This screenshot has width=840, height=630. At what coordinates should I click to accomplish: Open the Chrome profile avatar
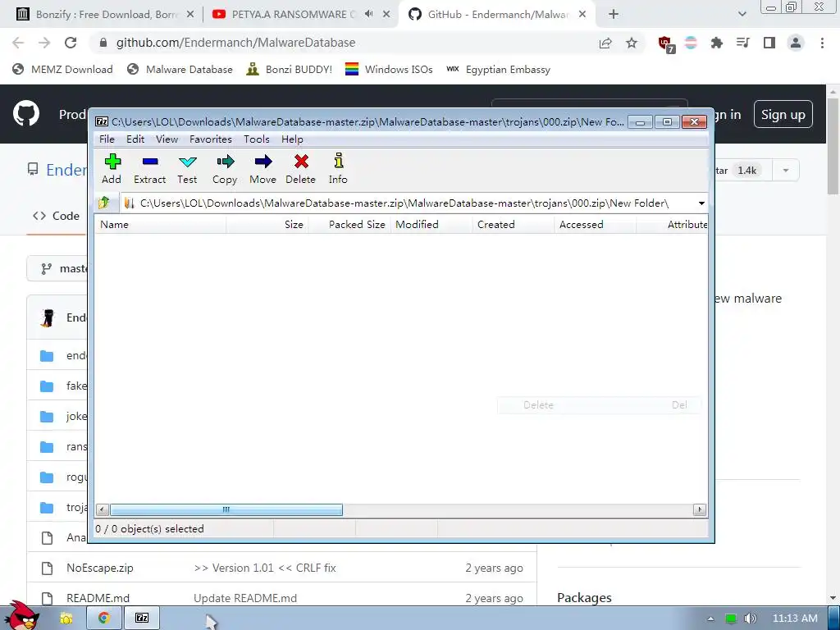coord(796,43)
